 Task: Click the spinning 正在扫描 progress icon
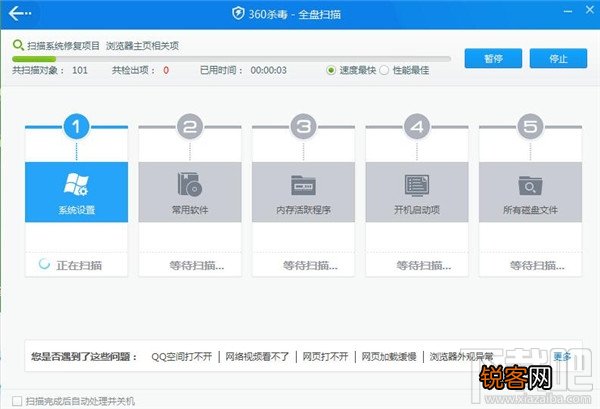point(44,264)
